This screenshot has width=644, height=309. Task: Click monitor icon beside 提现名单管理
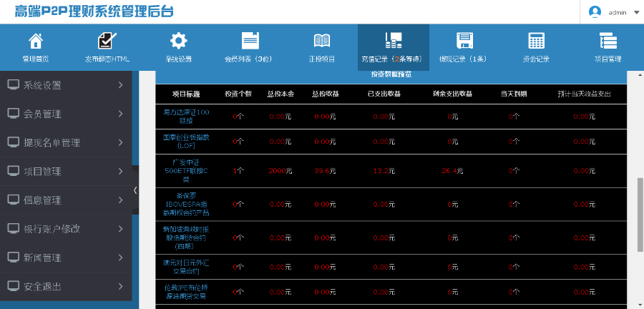point(14,142)
